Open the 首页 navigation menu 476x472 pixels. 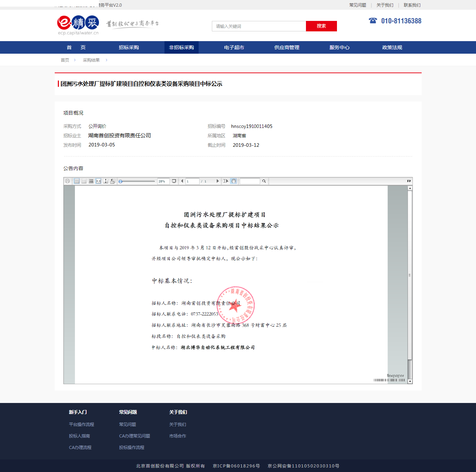pos(76,47)
